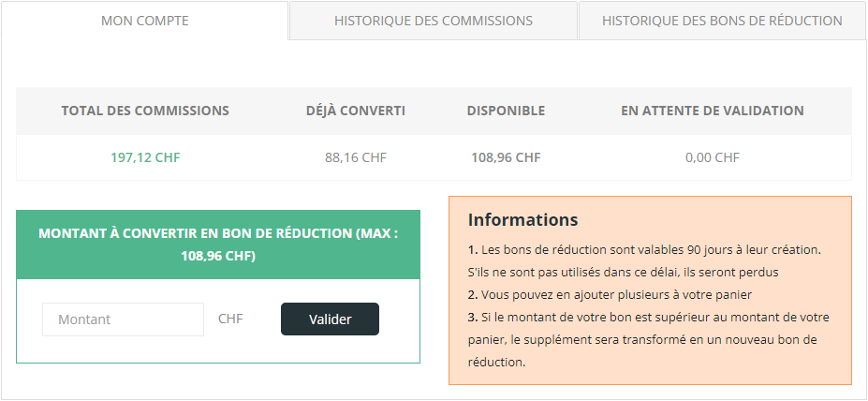Image resolution: width=868 pixels, height=401 pixels.
Task: Open the Mon Compte tab
Action: pos(144,21)
